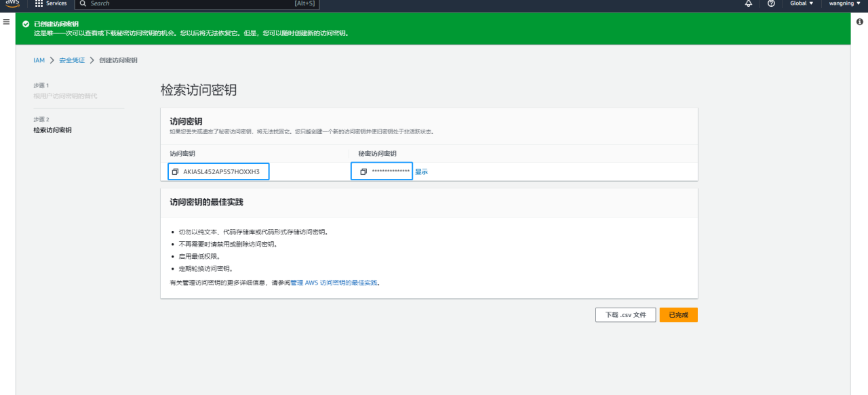The height and width of the screenshot is (395, 868).
Task: Copy the access key ID
Action: point(175,172)
